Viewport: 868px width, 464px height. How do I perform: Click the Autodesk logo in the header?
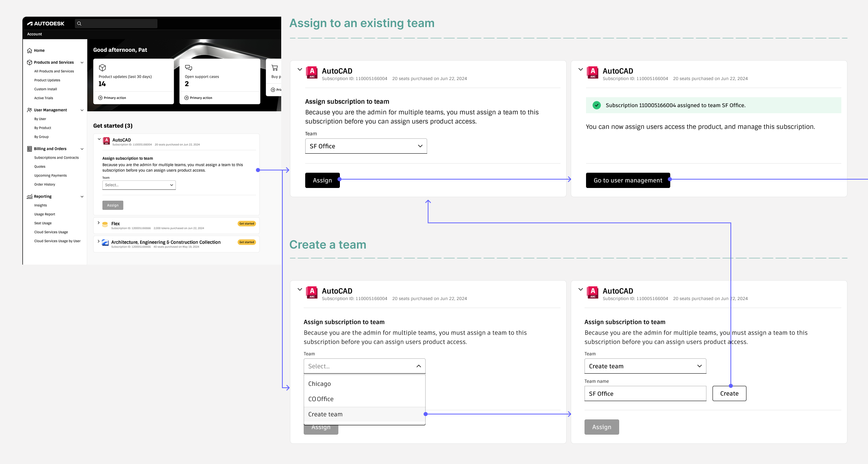click(46, 24)
